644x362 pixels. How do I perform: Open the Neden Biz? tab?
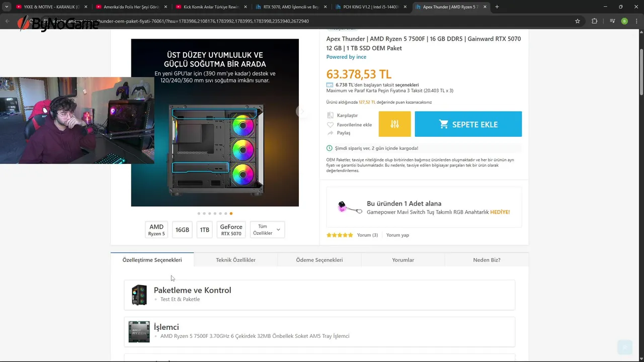pyautogui.click(x=487, y=260)
